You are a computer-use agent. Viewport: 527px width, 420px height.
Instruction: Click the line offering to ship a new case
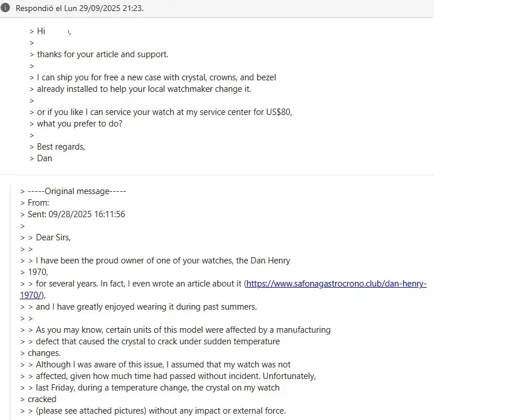pyautogui.click(x=156, y=77)
